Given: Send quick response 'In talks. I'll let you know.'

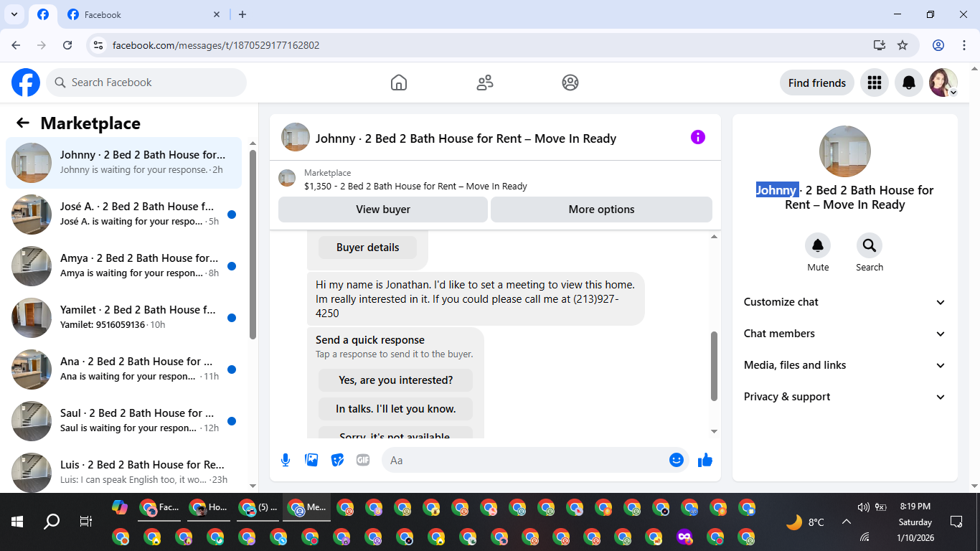Looking at the screenshot, I should coord(396,409).
